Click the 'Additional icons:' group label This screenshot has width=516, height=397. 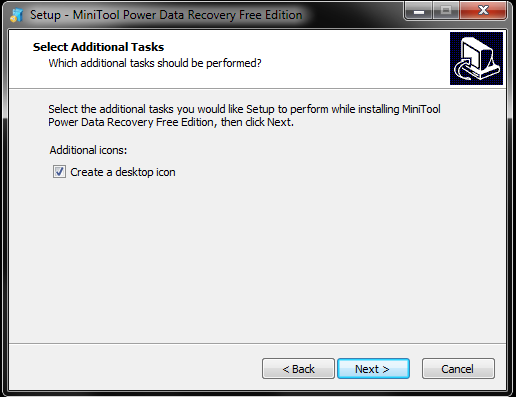[88, 150]
